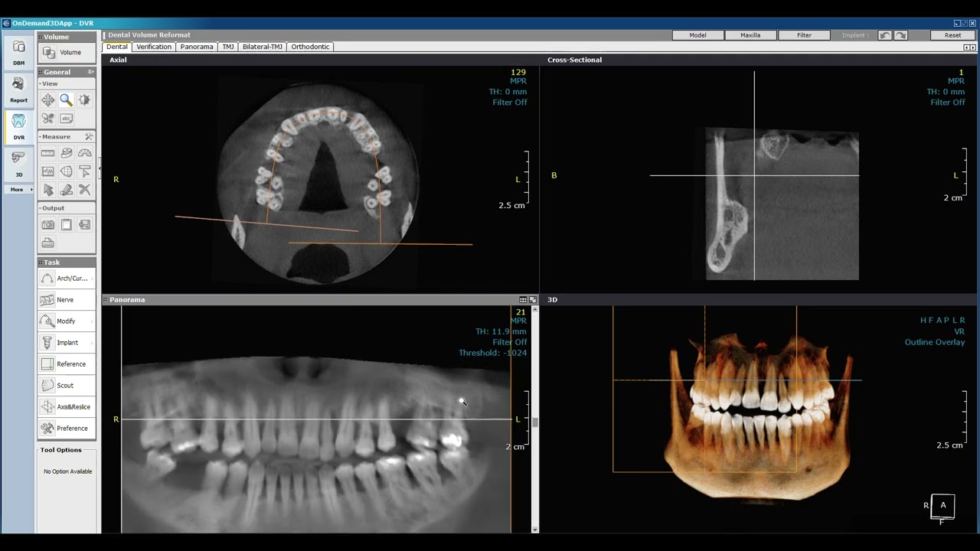The image size is (980, 551).
Task: Open measure settings wrench icon
Action: 89,137
